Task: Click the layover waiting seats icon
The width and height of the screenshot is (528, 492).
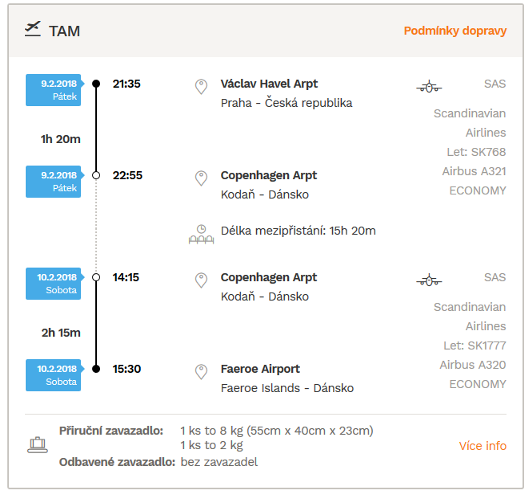Action: point(201,234)
